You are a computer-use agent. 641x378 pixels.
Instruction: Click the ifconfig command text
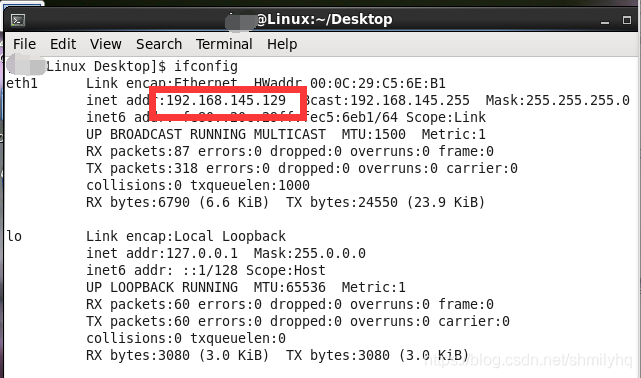206,66
